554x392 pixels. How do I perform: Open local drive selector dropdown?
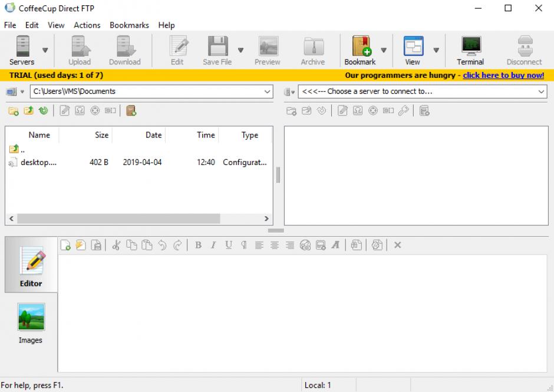(x=15, y=92)
